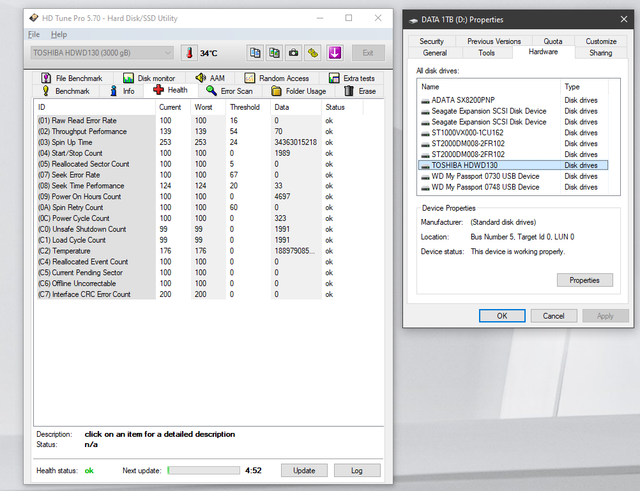
Task: Click OK in the Properties dialog
Action: [x=502, y=316]
